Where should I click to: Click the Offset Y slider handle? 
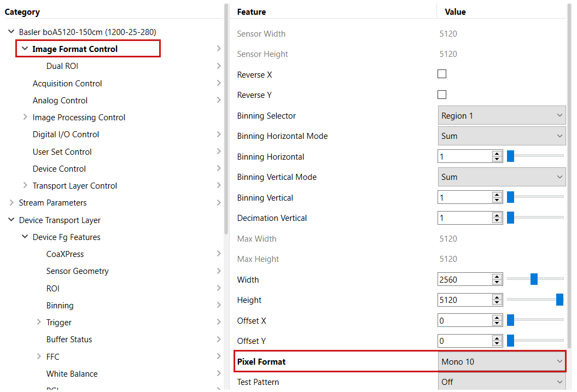tap(510, 340)
